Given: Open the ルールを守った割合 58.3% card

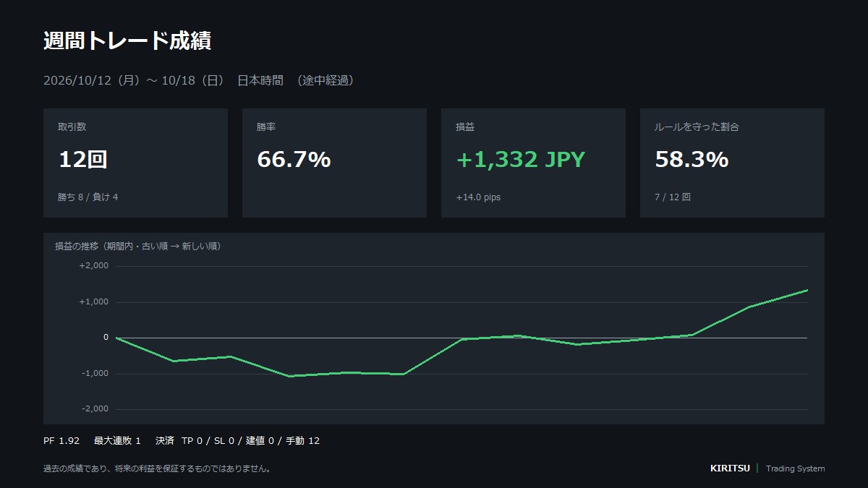Looking at the screenshot, I should (732, 163).
